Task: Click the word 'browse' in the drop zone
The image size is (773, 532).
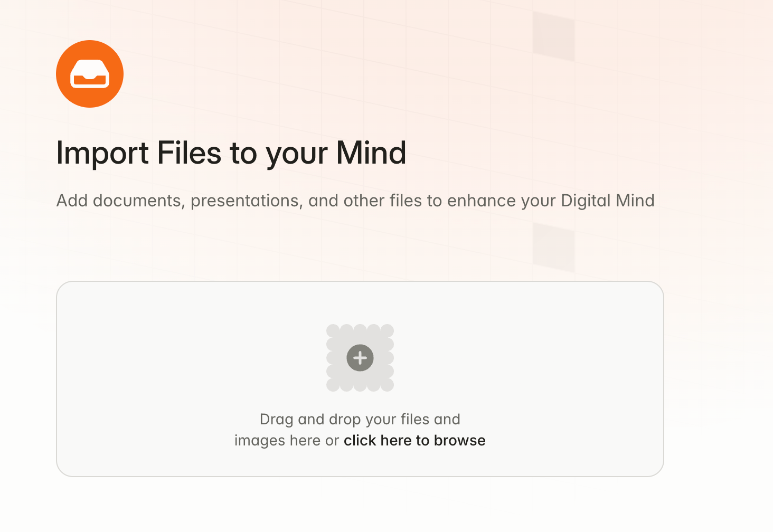Action: point(459,440)
